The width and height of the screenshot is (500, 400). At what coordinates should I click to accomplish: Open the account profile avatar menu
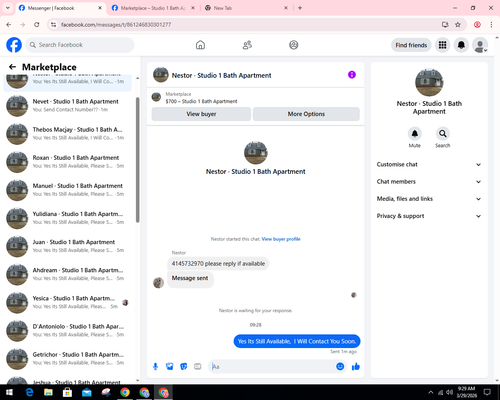coord(480,45)
